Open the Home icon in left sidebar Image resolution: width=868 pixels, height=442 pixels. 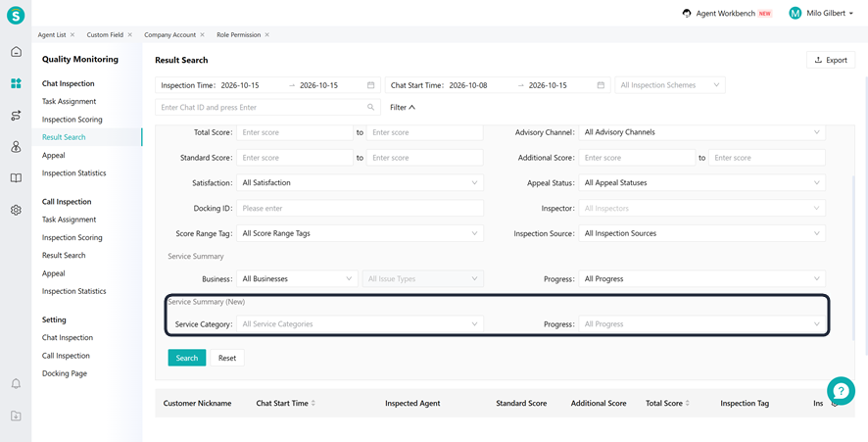click(16, 52)
